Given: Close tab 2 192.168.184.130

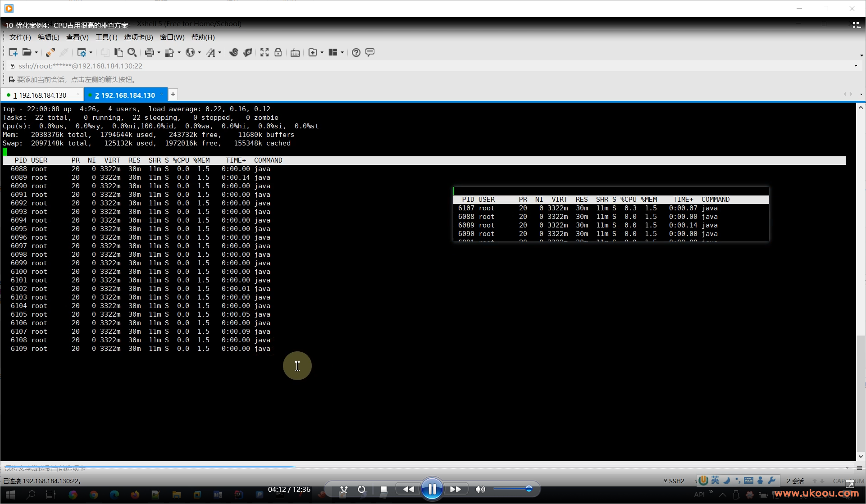Looking at the screenshot, I should 161,94.
